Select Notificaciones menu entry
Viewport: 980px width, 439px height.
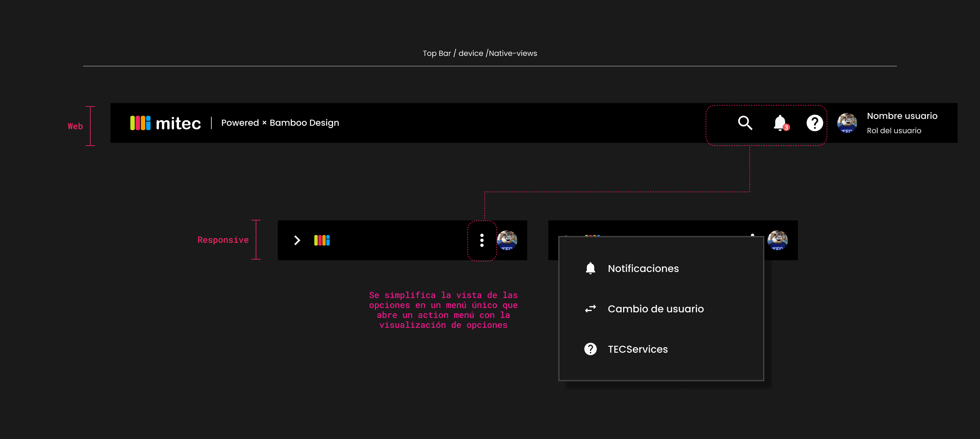pos(661,269)
